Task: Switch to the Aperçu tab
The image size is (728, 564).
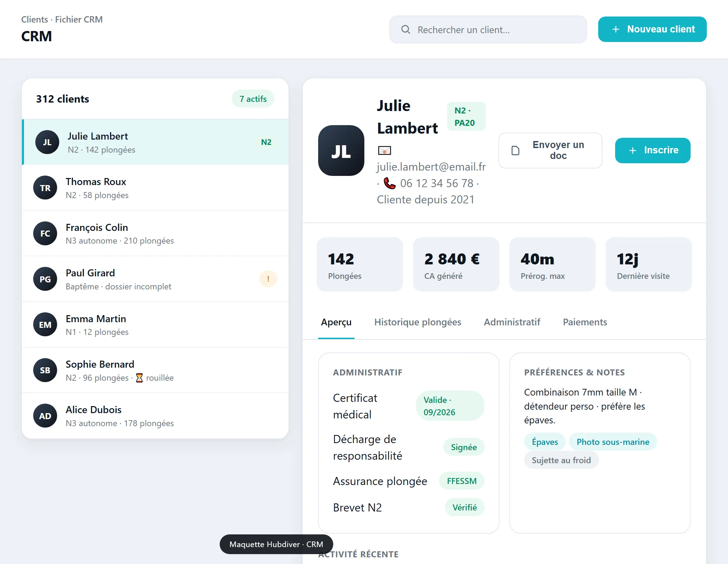Action: (336, 322)
